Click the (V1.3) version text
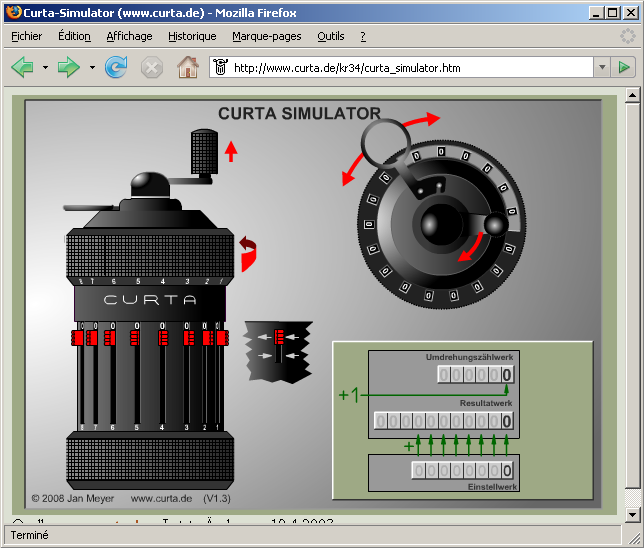The image size is (644, 548). (216, 498)
